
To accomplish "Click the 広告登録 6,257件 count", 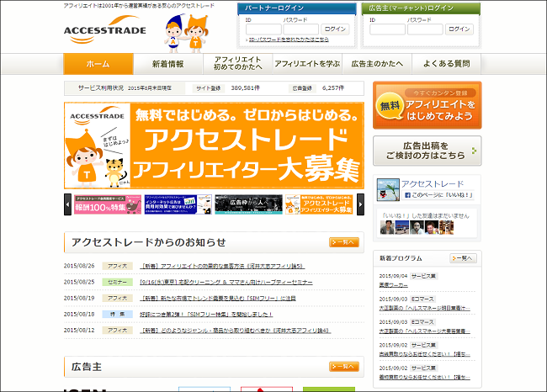I will point(333,88).
